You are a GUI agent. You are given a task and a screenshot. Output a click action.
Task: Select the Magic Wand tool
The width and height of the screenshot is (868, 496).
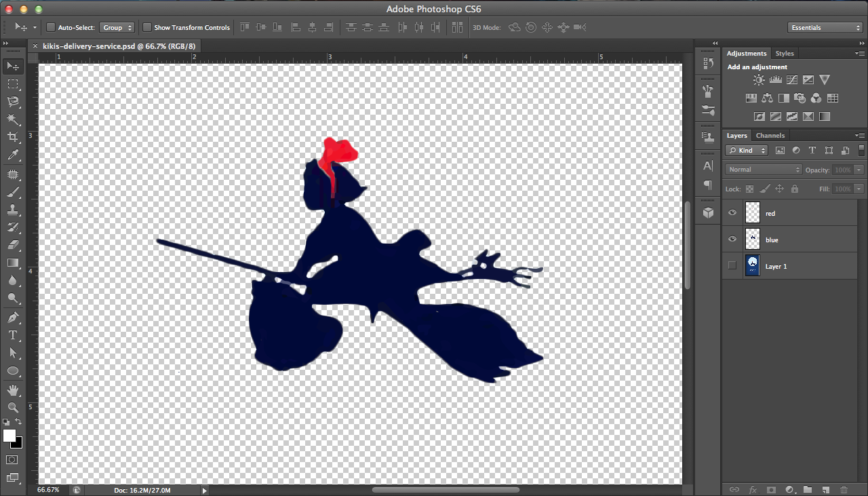pyautogui.click(x=13, y=119)
